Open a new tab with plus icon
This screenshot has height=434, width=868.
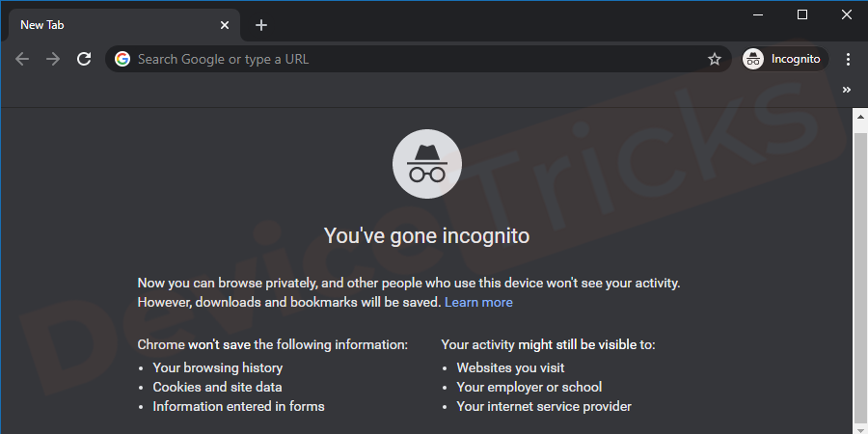261,25
